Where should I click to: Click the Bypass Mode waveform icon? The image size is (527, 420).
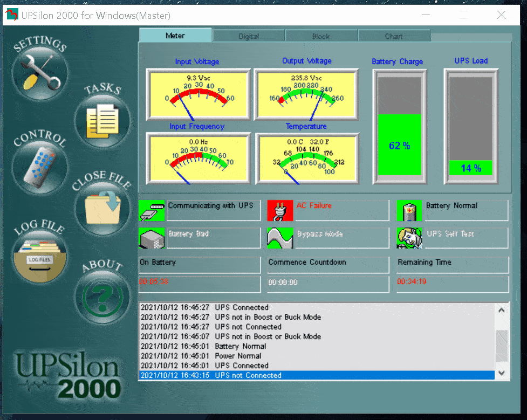pyautogui.click(x=280, y=238)
